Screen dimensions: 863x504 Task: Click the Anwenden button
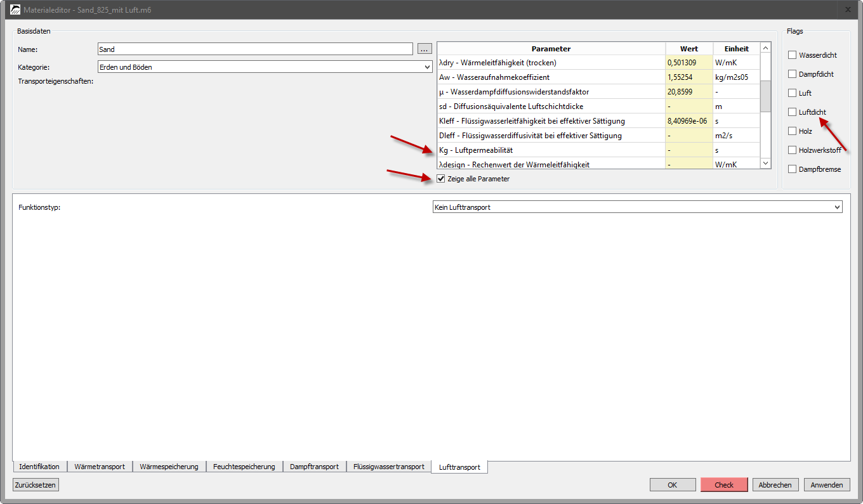[826, 485]
